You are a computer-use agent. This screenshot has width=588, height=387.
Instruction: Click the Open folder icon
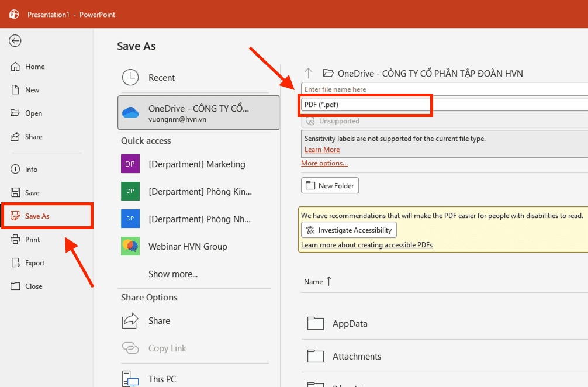click(x=15, y=113)
